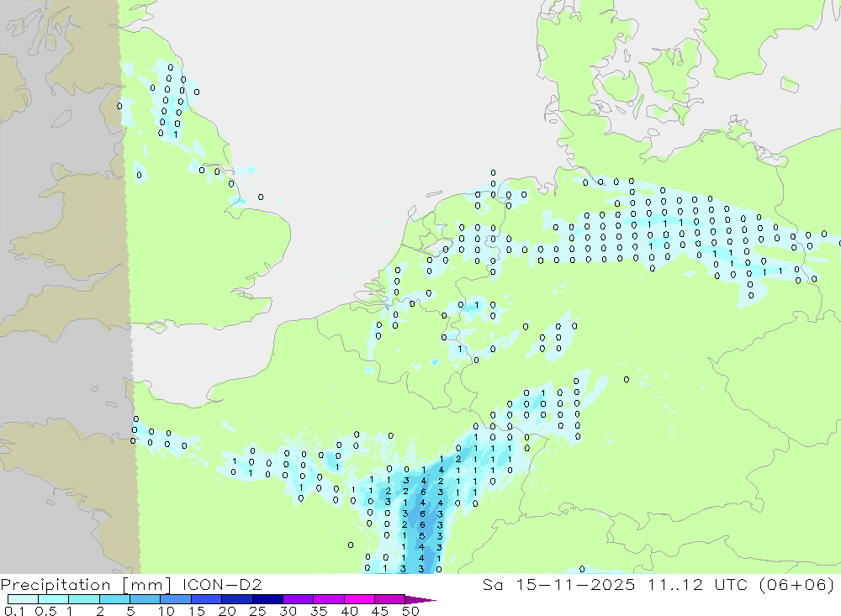Click the '25' legend scale label
This screenshot has width=841, height=616.
tap(258, 611)
